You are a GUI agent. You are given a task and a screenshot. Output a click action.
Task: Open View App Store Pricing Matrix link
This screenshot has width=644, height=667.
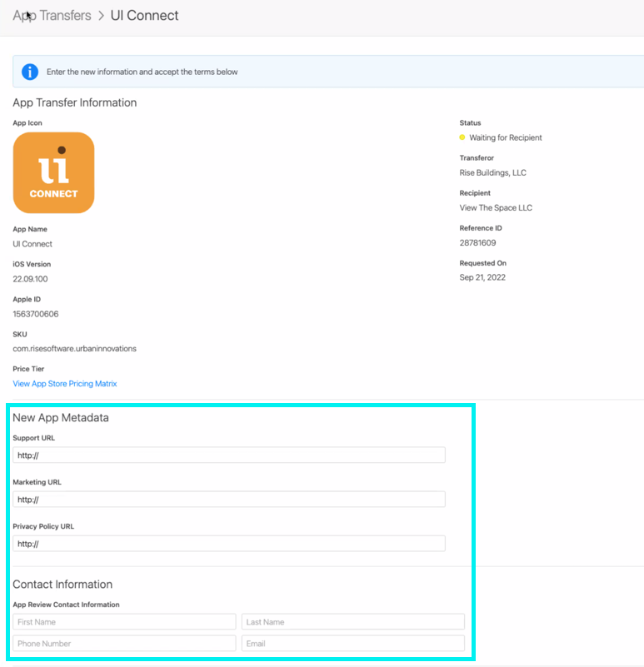coord(65,384)
